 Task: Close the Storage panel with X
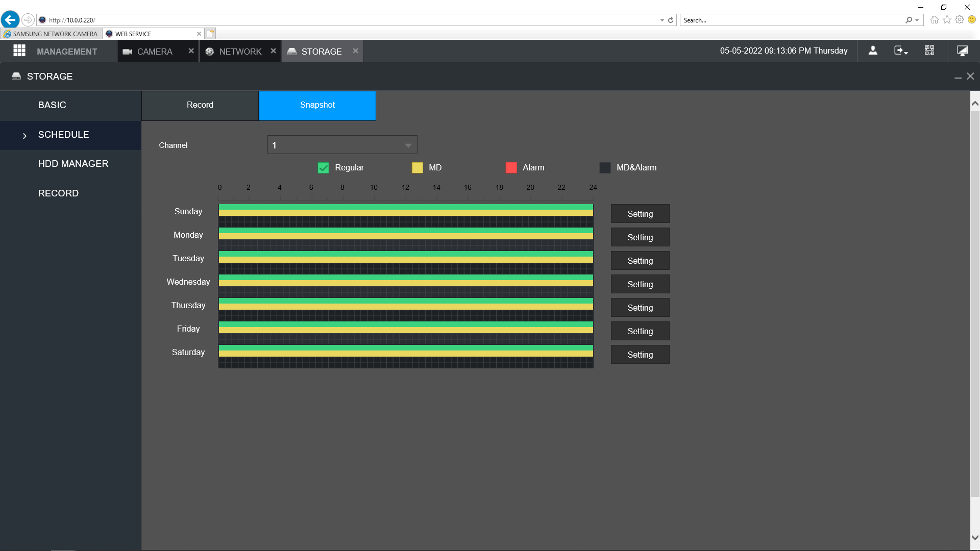(x=970, y=76)
